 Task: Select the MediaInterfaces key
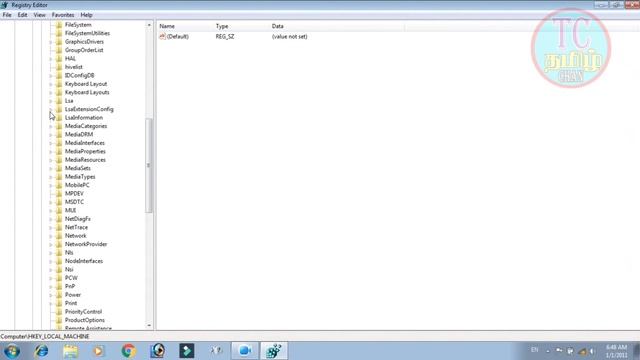84,143
